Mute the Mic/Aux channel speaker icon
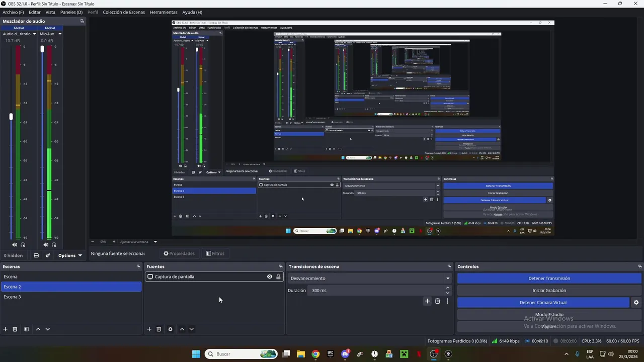Viewport: 644px width, 362px height. 46,245
